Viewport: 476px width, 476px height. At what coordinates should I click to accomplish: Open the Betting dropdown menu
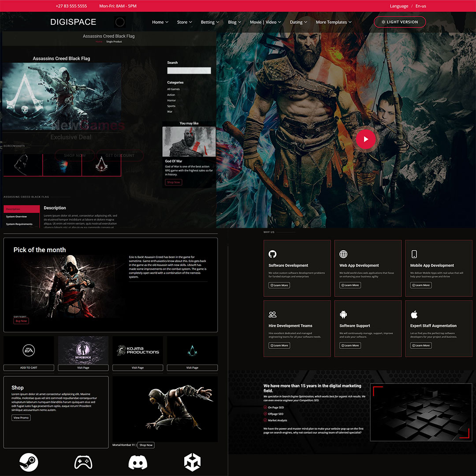pyautogui.click(x=210, y=22)
